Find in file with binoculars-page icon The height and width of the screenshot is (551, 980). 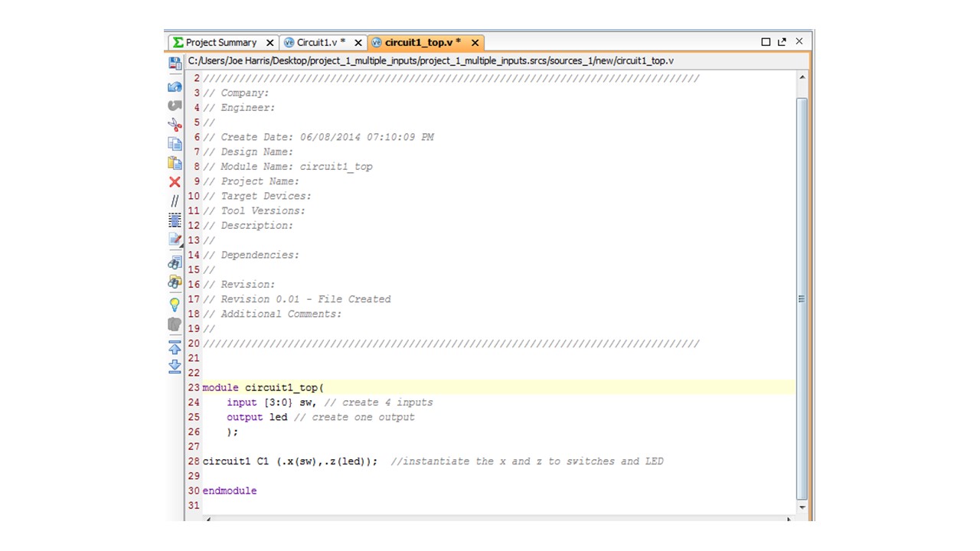coord(175,262)
